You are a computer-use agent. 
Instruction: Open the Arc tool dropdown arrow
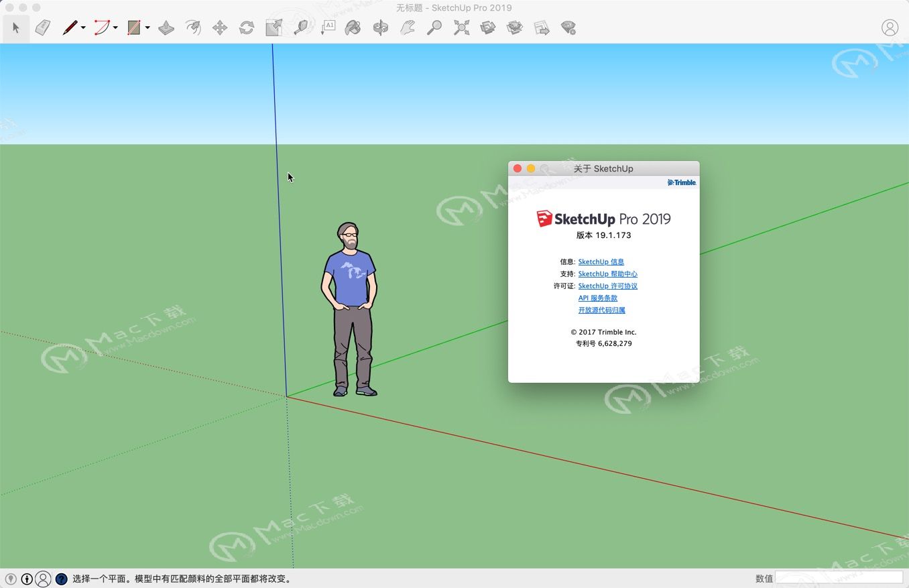tap(115, 28)
